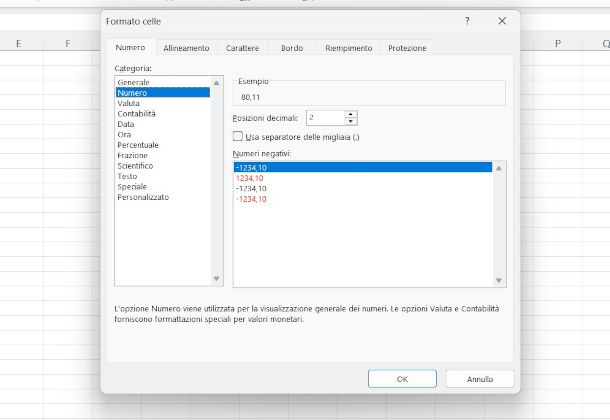Viewport: 610px width, 420px height.
Task: Select Ora category
Action: (x=163, y=135)
